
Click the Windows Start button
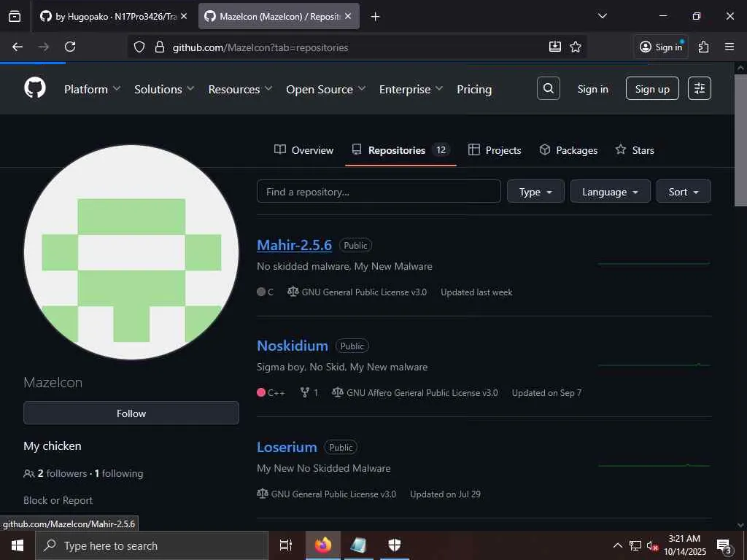[x=18, y=545]
